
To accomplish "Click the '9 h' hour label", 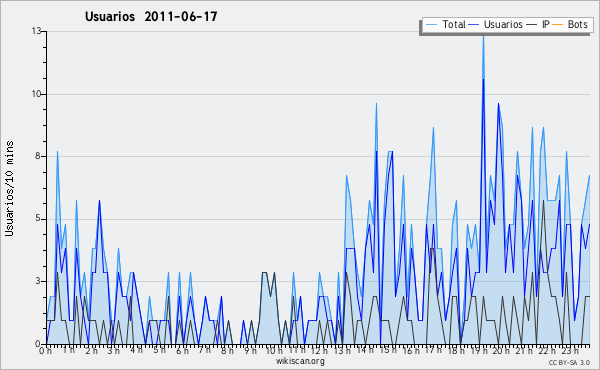I will tap(251, 351).
